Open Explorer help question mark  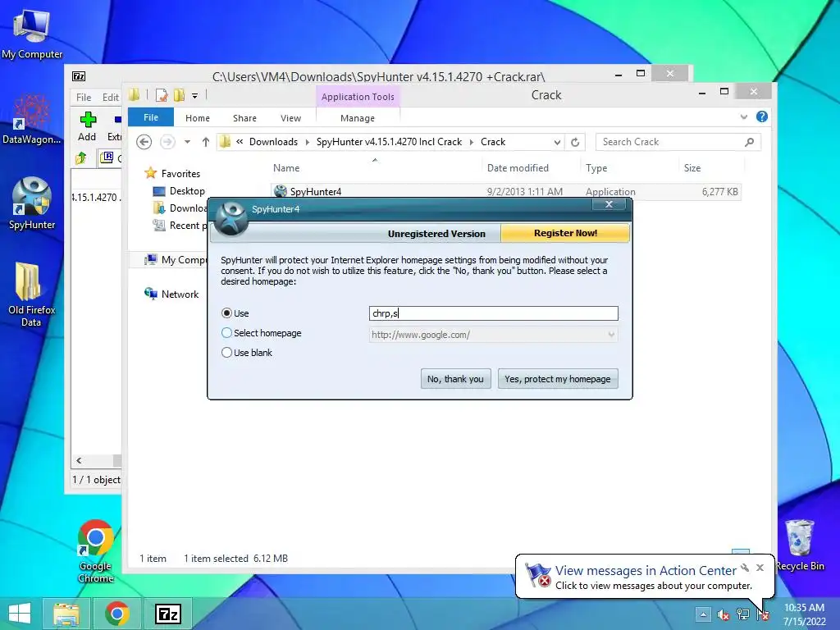click(x=762, y=116)
